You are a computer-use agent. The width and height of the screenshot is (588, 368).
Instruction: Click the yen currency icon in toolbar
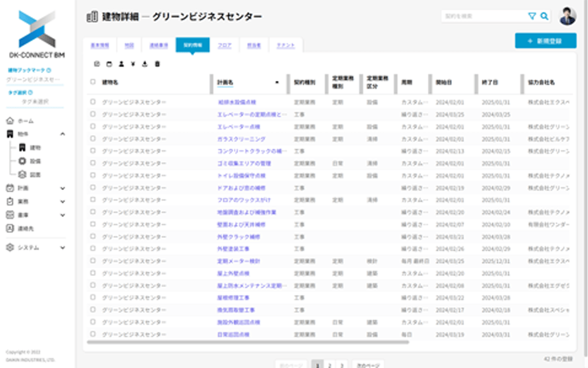tap(133, 64)
